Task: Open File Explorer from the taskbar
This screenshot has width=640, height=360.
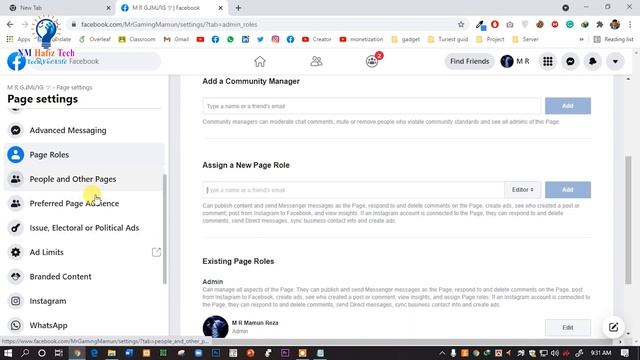Action: pos(111,353)
